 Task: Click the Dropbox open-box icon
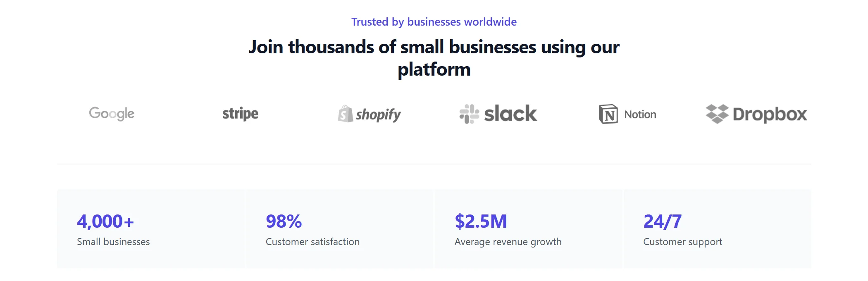click(x=717, y=114)
